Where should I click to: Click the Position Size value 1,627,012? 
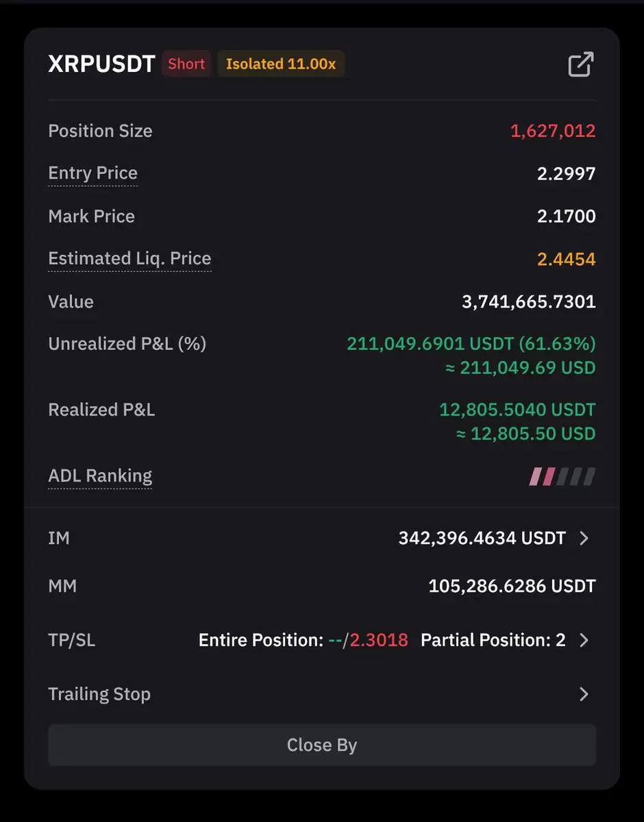[x=553, y=131]
